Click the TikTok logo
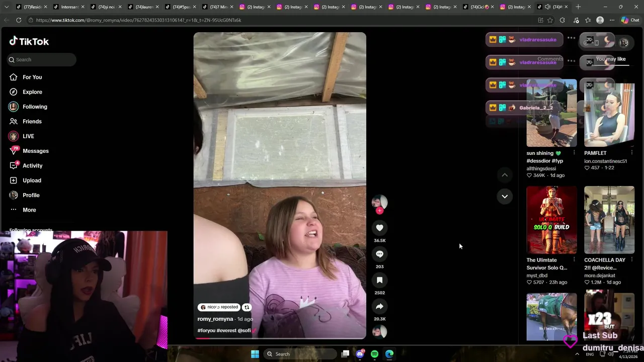Viewport: 644px width, 362px height. (x=29, y=41)
